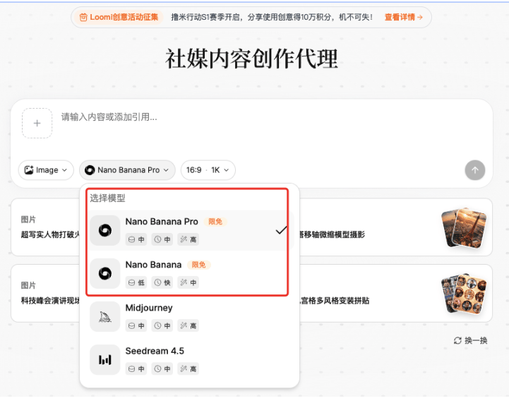The height and width of the screenshot is (420, 509).
Task: Open the 查看详情 link
Action: [x=404, y=17]
